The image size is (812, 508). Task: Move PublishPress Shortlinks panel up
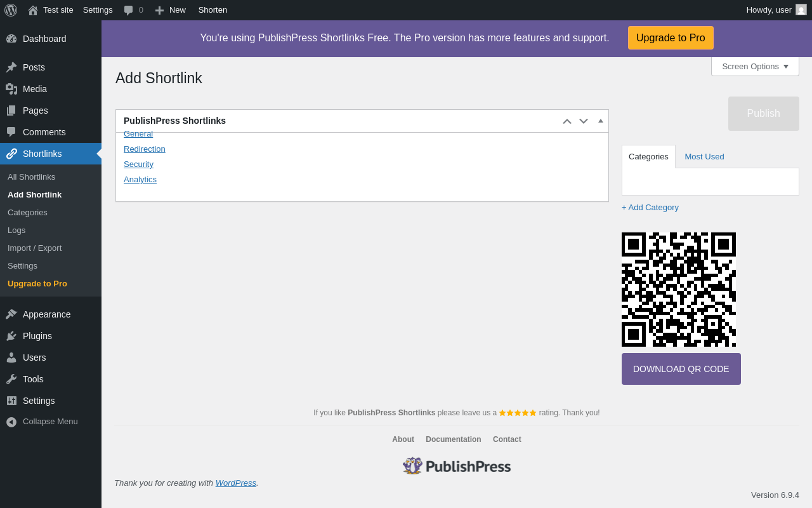point(567,121)
